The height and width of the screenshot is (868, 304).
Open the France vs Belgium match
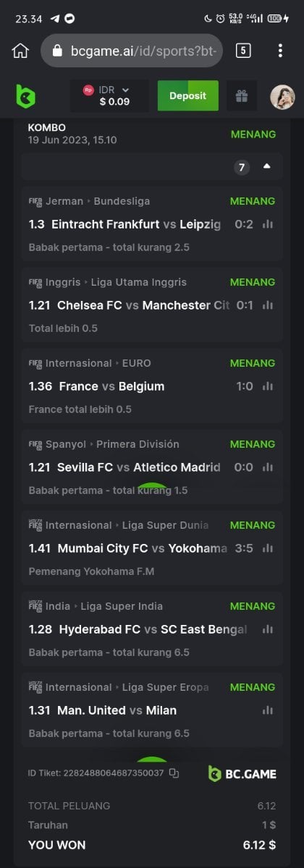pos(152,386)
